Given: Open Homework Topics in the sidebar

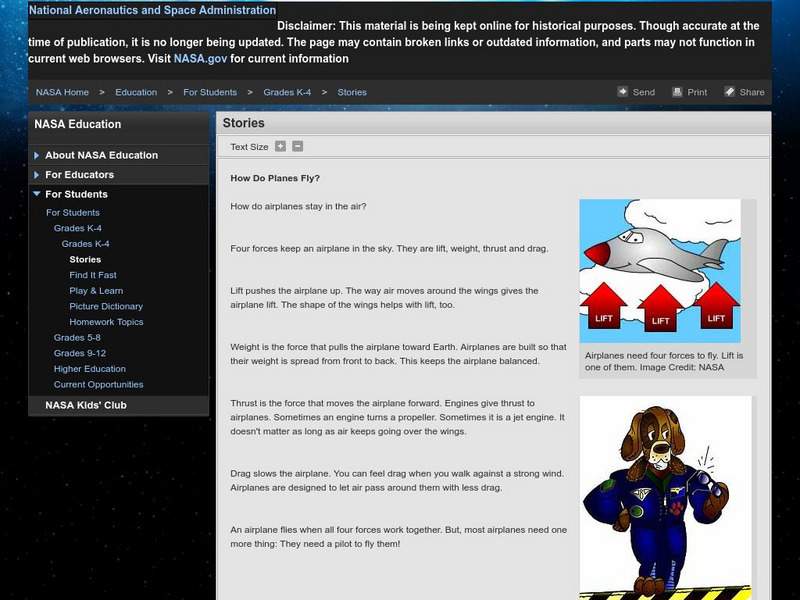Looking at the screenshot, I should click(x=106, y=322).
